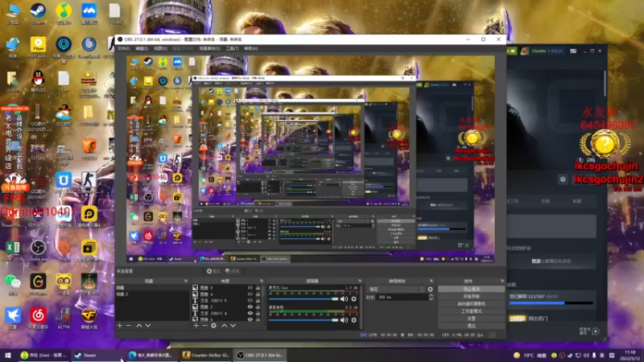Screen dimensions: 644x362
Task: Open source properties button above docks
Action: click(x=213, y=271)
